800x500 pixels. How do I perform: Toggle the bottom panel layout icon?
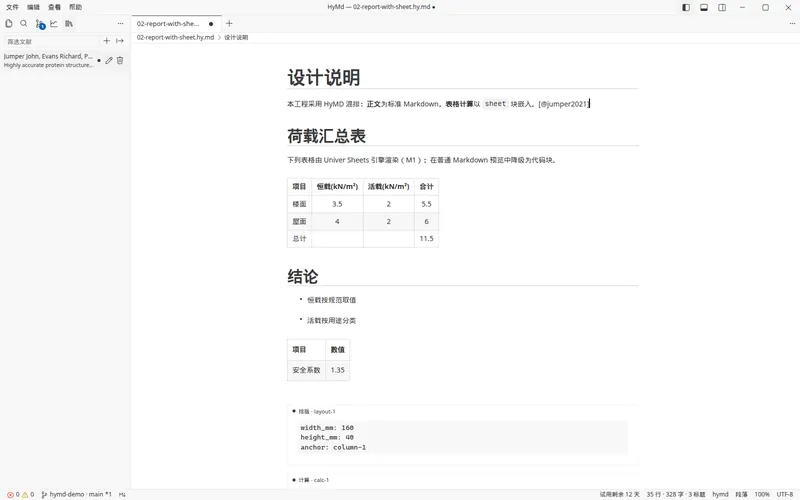click(704, 7)
